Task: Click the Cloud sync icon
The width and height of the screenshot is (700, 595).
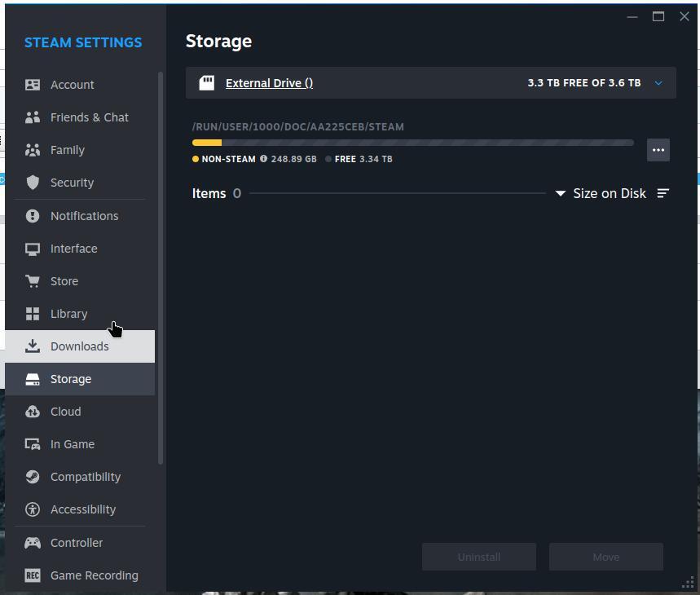Action: (32, 412)
